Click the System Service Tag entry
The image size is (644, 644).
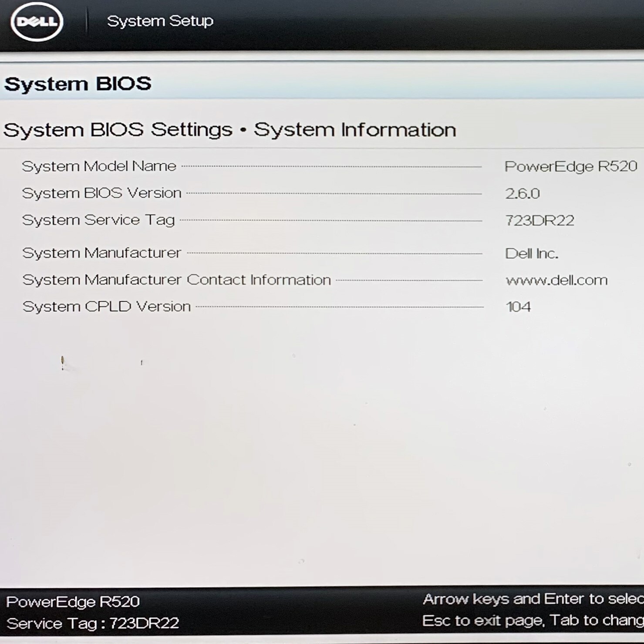tap(98, 220)
